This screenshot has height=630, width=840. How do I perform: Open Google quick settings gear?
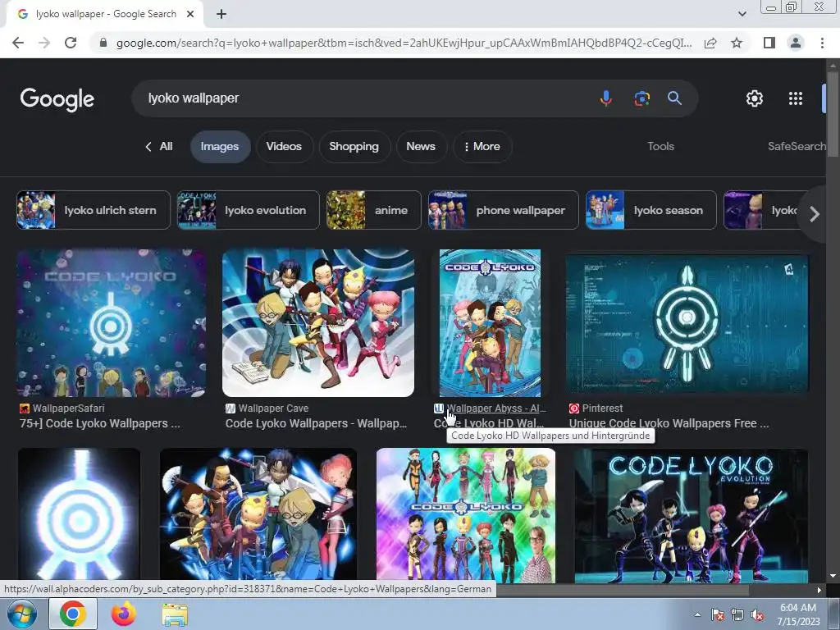755,98
